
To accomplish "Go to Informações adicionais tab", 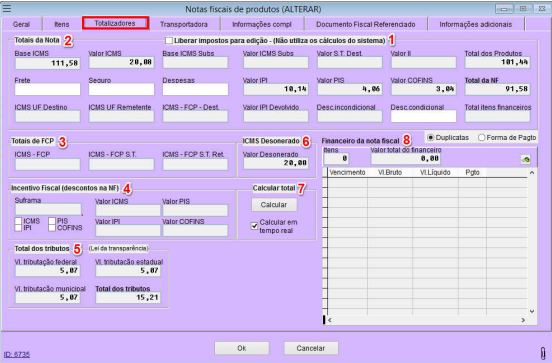I will (475, 24).
